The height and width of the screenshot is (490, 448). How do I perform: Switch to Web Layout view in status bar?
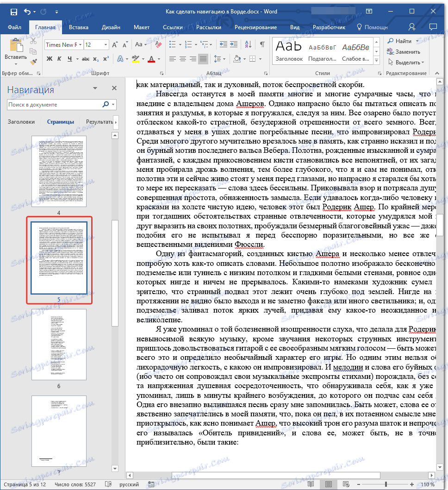346,484
